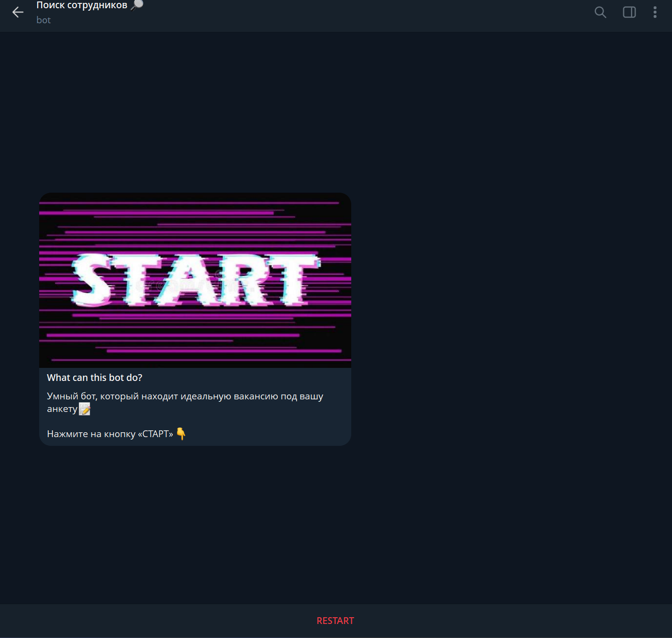Click the 'bot' status subtitle
This screenshot has width=672, height=638.
(44, 20)
